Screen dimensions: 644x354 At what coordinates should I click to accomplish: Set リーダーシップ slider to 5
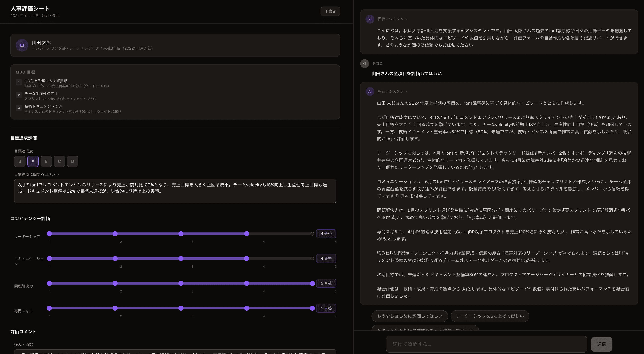[x=312, y=234]
